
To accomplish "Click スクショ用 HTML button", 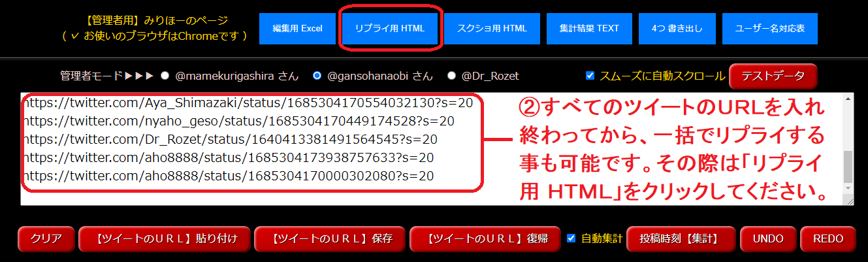I will (492, 29).
